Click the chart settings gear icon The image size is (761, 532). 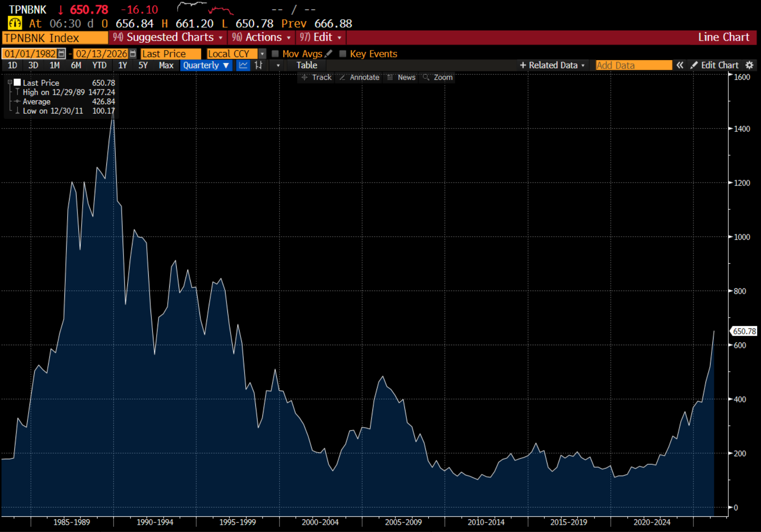(x=749, y=65)
